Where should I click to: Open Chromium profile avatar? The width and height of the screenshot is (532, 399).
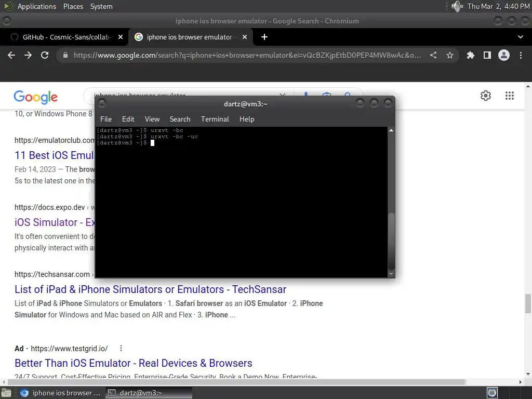(504, 55)
